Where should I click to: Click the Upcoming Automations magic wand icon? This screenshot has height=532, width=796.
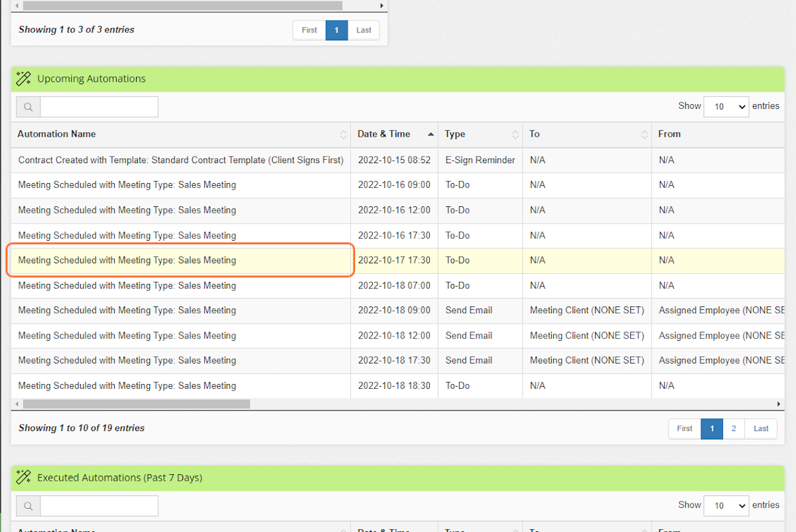point(23,78)
